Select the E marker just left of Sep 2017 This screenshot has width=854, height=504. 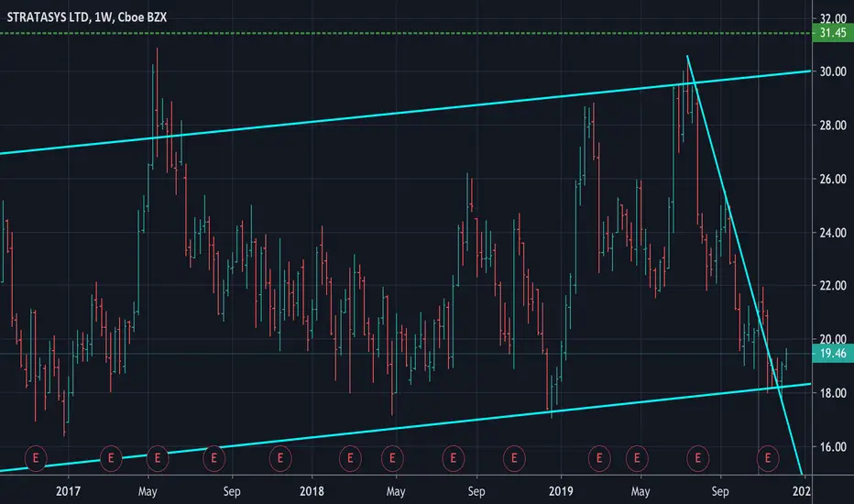pos(214,458)
